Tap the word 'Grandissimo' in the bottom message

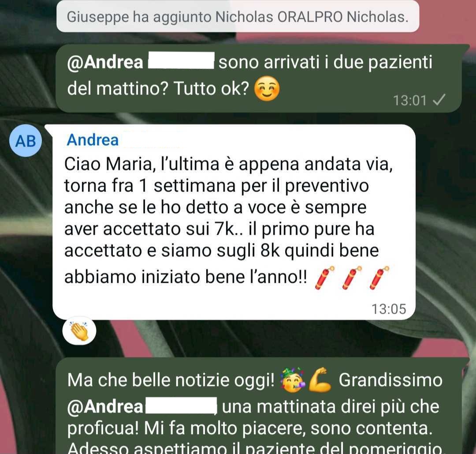(390, 380)
